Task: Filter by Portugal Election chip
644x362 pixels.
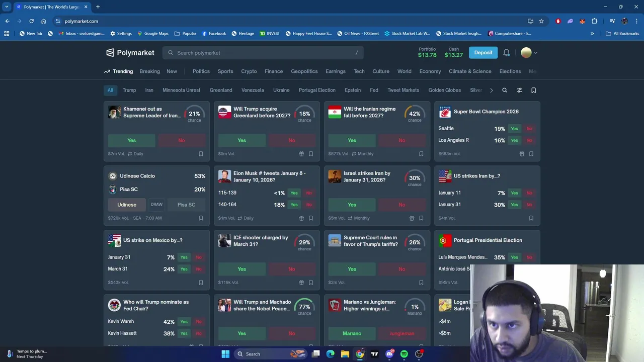Action: (x=317, y=90)
